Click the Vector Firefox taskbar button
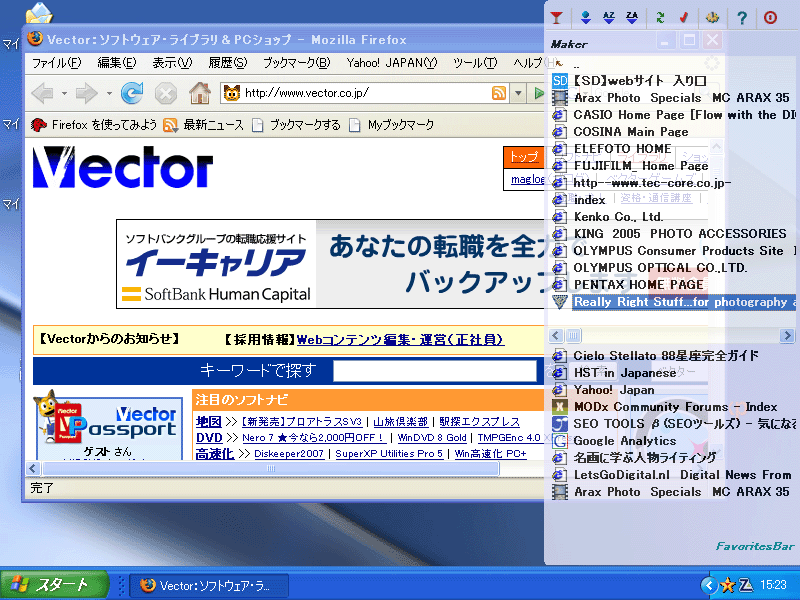Viewport: 800px width, 600px height. pos(209,585)
